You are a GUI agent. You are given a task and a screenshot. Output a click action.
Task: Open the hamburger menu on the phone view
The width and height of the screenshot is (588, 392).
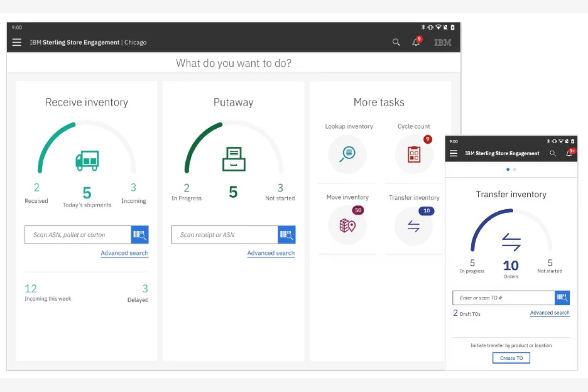[x=453, y=153]
